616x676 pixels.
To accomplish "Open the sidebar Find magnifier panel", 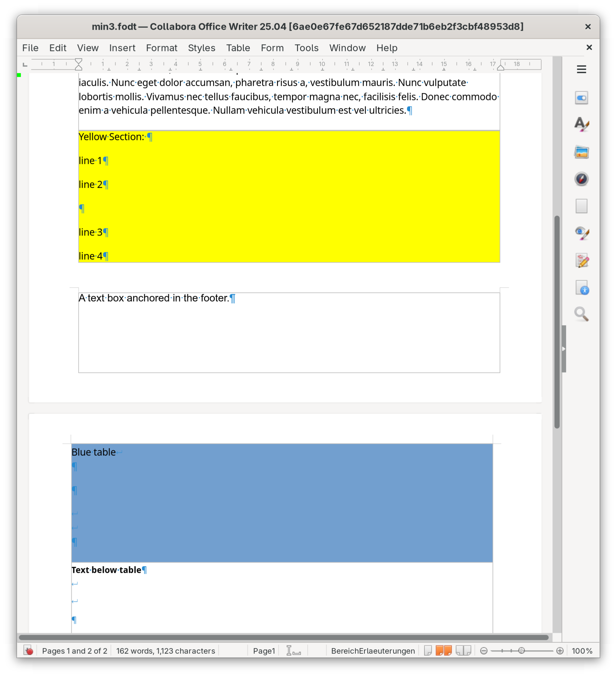I will (581, 314).
